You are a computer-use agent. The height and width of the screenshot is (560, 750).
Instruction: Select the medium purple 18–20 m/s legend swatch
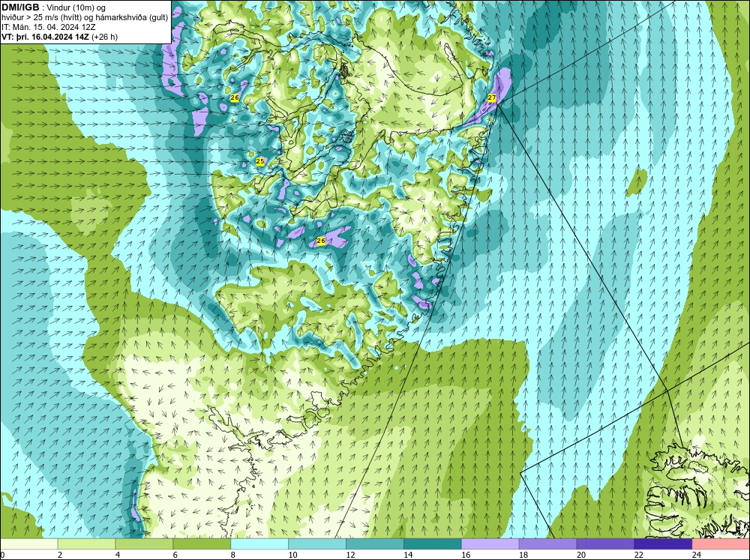pyautogui.click(x=547, y=544)
